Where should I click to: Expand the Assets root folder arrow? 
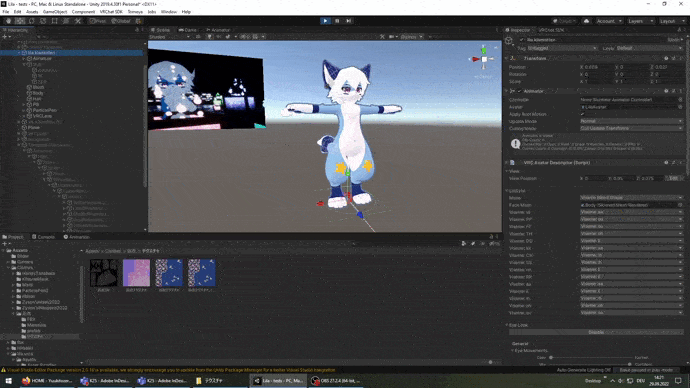pos(4,250)
